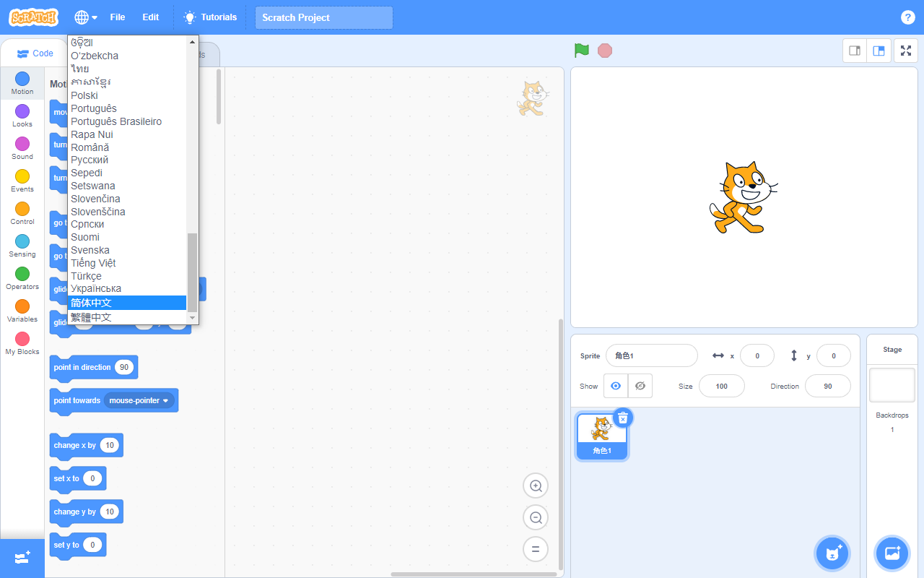Select the Looks category

(22, 116)
